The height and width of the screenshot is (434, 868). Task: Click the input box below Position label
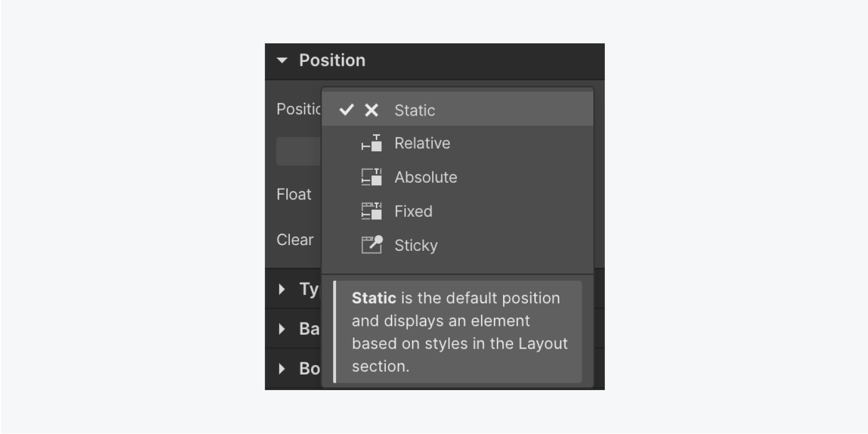coord(298,151)
